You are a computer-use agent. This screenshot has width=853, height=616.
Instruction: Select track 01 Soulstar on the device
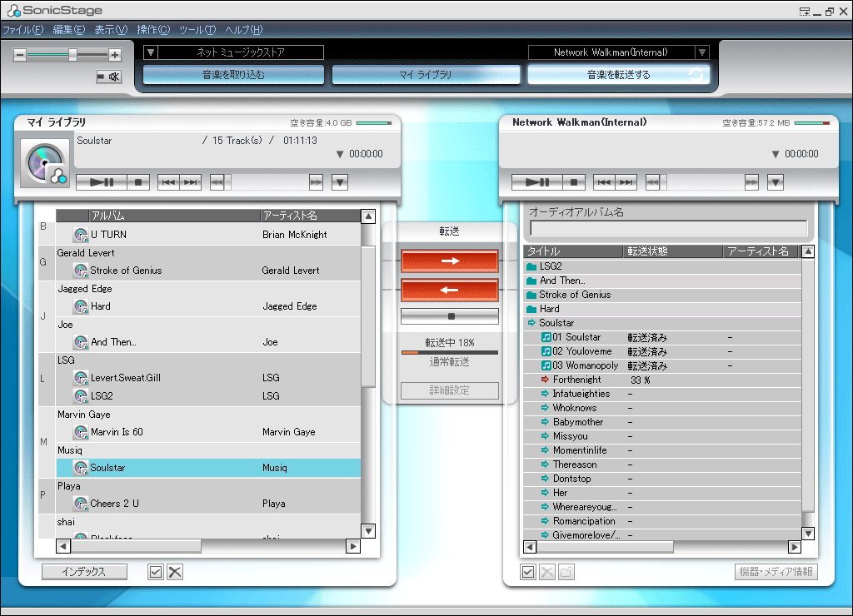[x=662, y=337]
